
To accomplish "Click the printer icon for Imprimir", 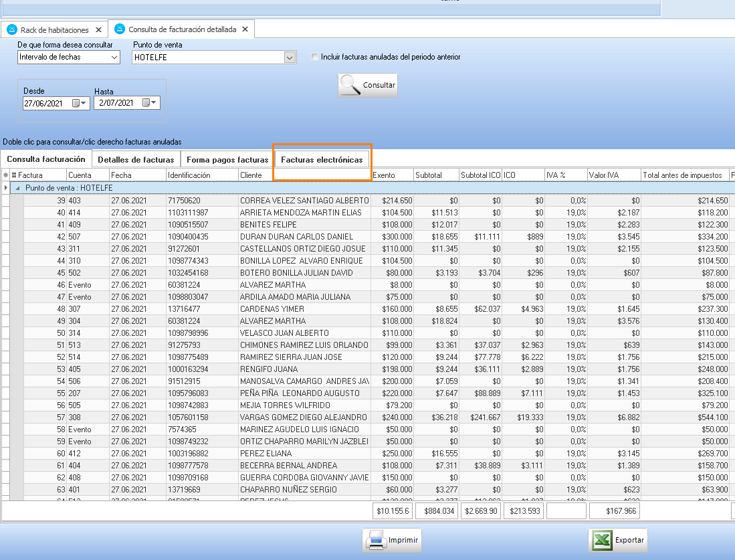I will [x=376, y=540].
